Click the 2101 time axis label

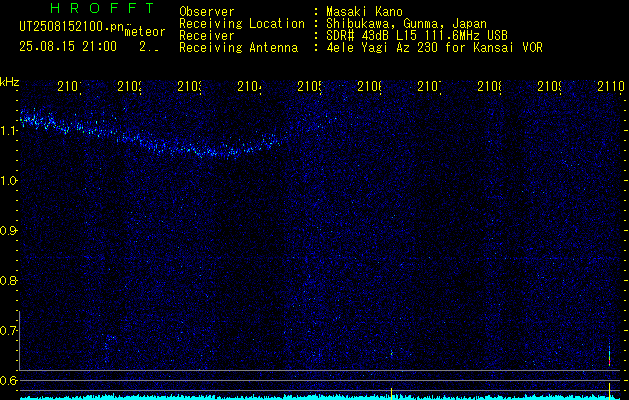(x=69, y=86)
